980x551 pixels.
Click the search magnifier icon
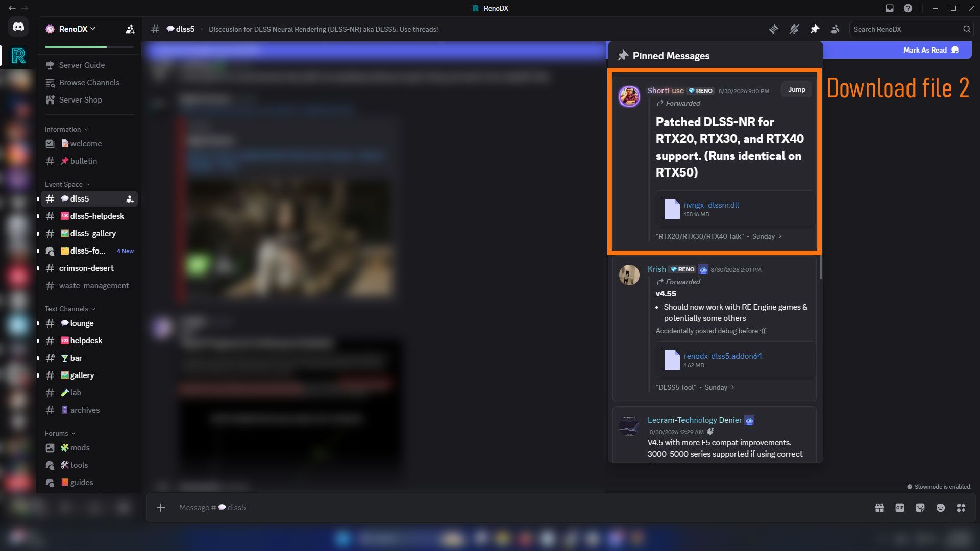[x=967, y=29]
